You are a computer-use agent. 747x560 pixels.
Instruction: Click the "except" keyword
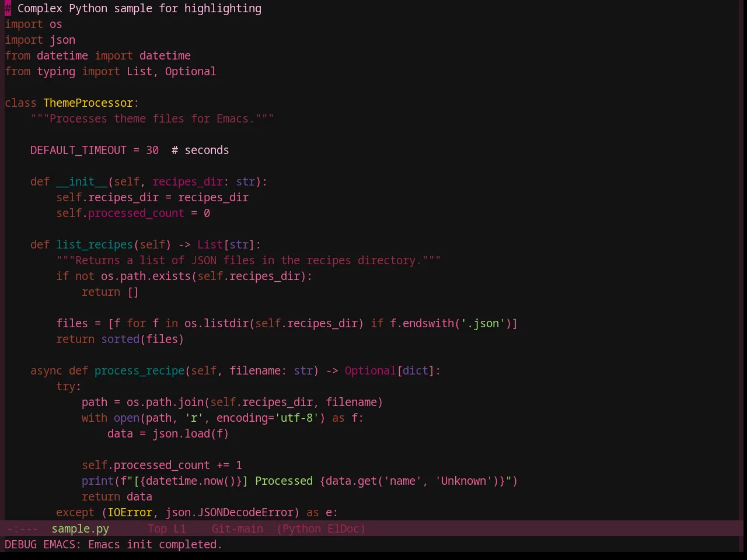click(75, 512)
